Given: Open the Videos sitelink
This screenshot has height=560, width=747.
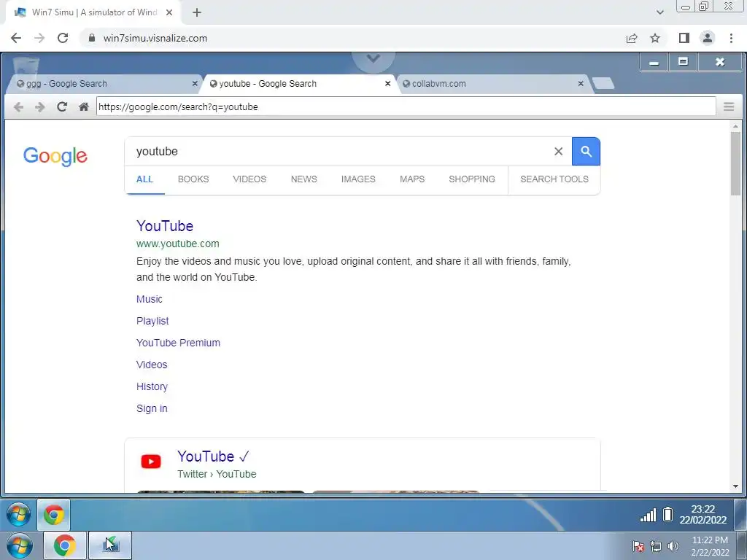Looking at the screenshot, I should pyautogui.click(x=152, y=365).
